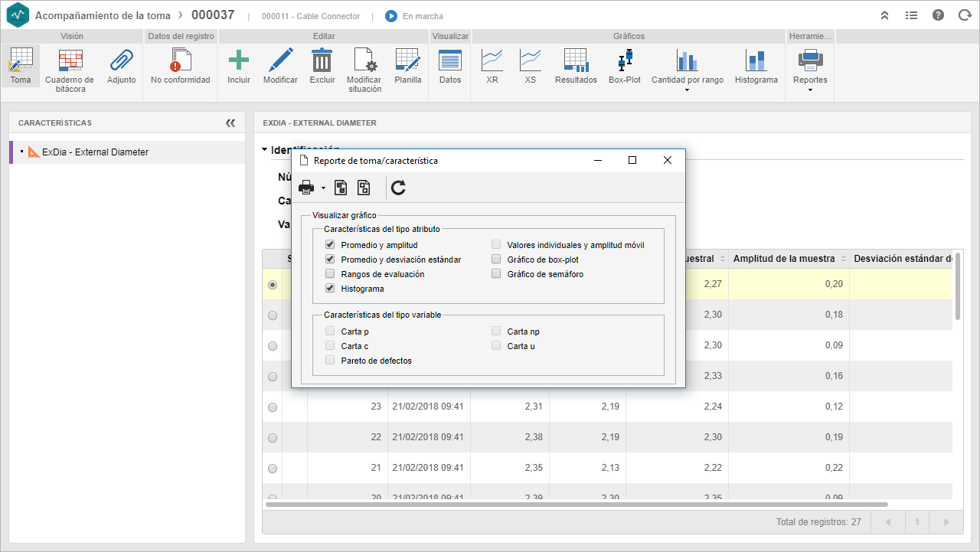This screenshot has width=980, height=552.
Task: Expand Cantidad por rango dropdown arrow
Action: (x=687, y=90)
